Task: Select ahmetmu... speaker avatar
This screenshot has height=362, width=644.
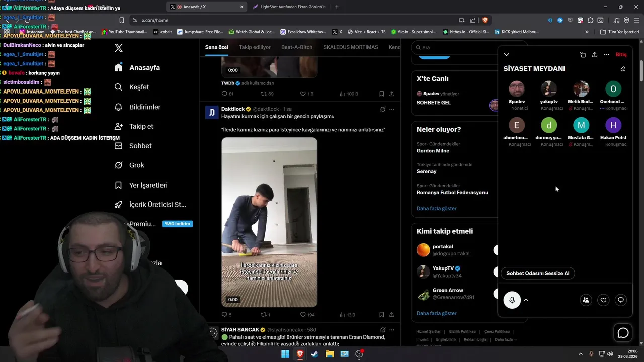Action: [x=517, y=125]
